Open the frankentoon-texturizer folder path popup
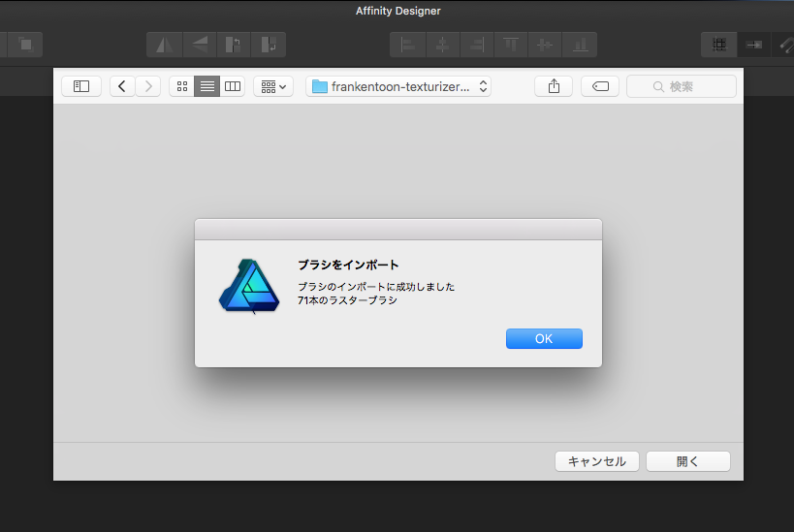794x532 pixels. click(398, 86)
